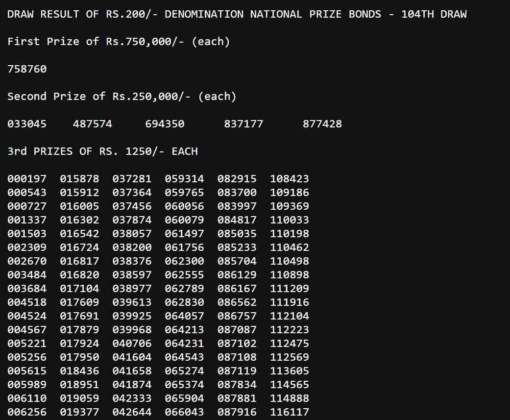
Task: Click the 'First Prize of Rs.750,000/-' heading
Action: [119, 42]
